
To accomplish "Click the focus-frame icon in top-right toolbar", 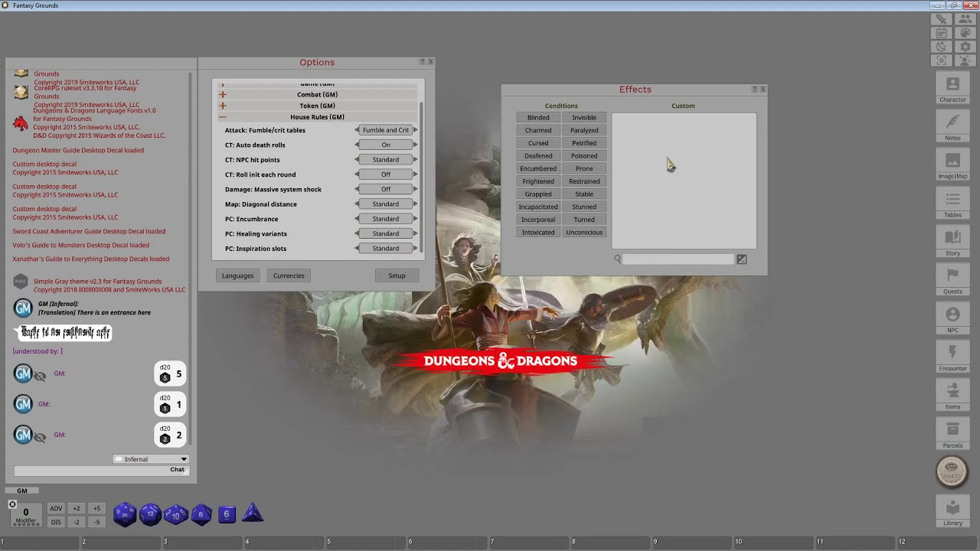I will click(x=942, y=60).
